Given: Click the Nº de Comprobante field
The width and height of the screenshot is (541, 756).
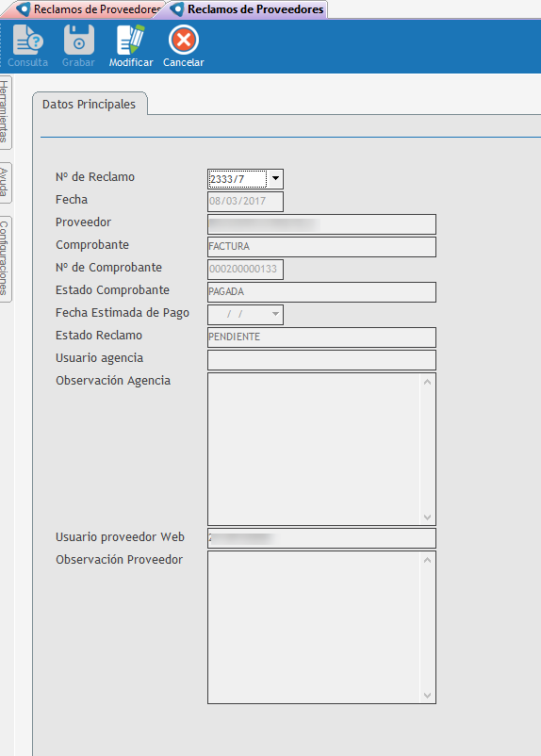Looking at the screenshot, I should coord(245,269).
